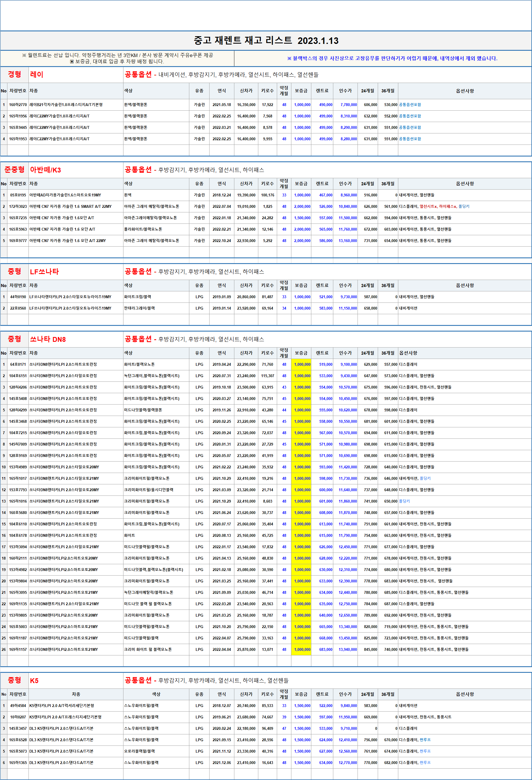Click takeover price 13,160,000
This screenshot has width=532, height=780.
coord(347,241)
